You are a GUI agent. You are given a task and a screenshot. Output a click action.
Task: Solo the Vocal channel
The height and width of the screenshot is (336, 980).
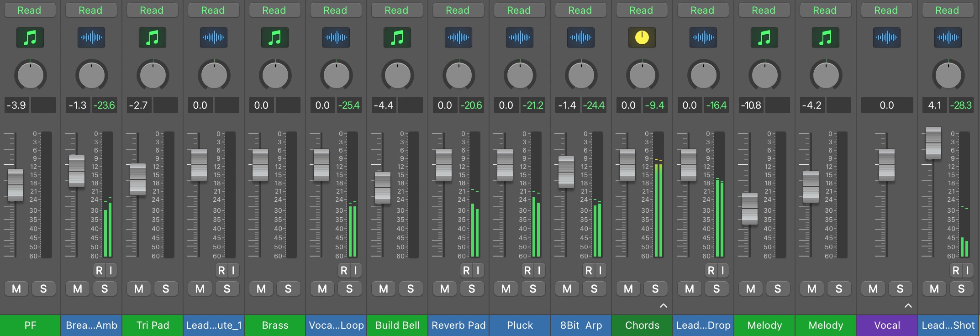click(x=900, y=289)
